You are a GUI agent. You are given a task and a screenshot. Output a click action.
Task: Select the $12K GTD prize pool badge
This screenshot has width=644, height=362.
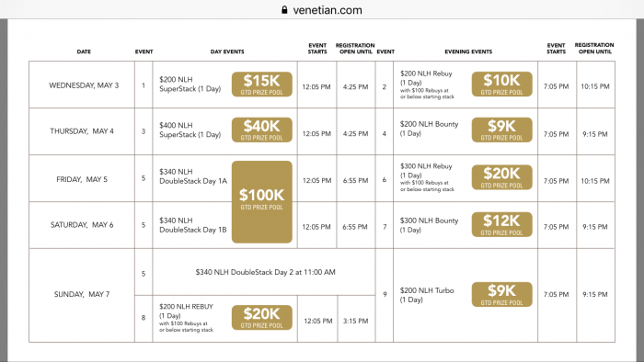tap(502, 225)
